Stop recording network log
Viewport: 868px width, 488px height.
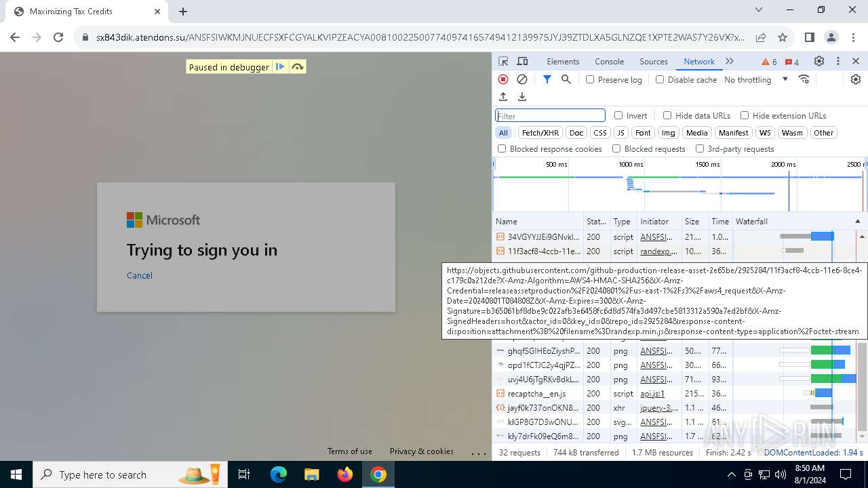pyautogui.click(x=503, y=79)
